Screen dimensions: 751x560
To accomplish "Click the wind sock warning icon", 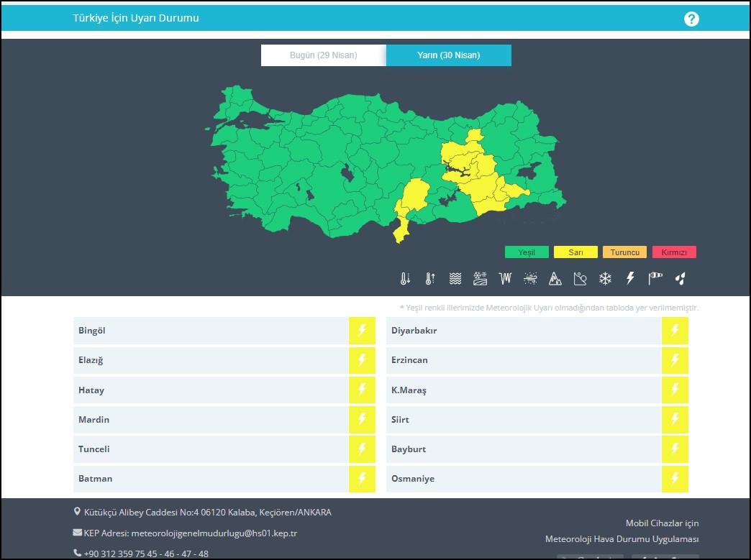I will pyautogui.click(x=655, y=279).
